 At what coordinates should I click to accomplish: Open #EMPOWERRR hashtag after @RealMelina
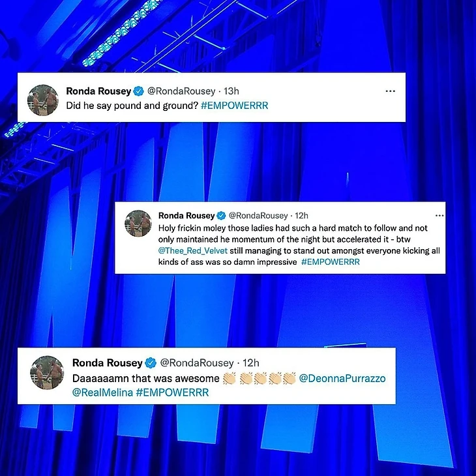(x=172, y=393)
